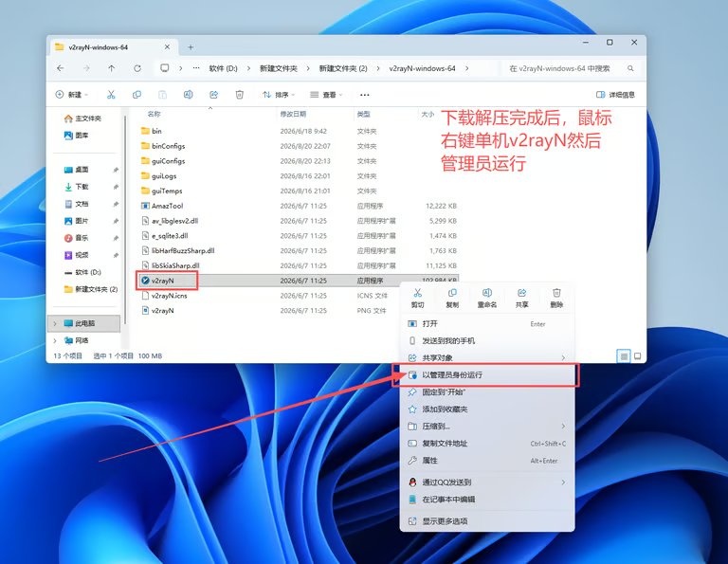Expand the 此电脑 tree node

tap(55, 323)
